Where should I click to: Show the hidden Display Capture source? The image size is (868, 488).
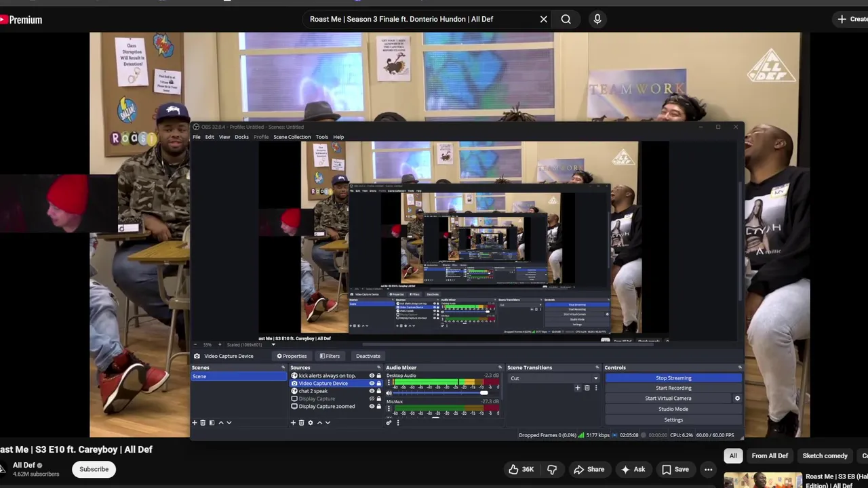click(372, 399)
